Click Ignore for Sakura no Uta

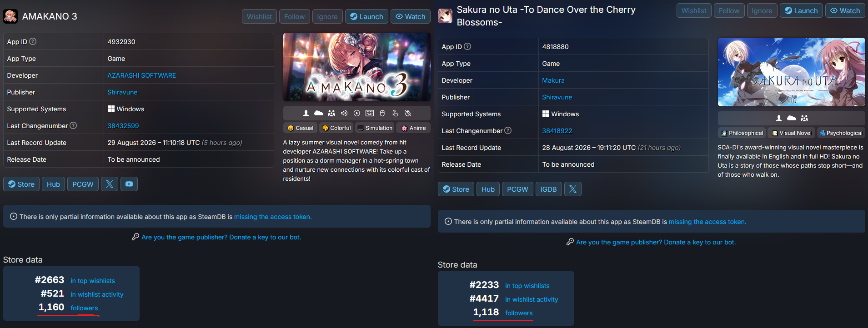[x=762, y=10]
